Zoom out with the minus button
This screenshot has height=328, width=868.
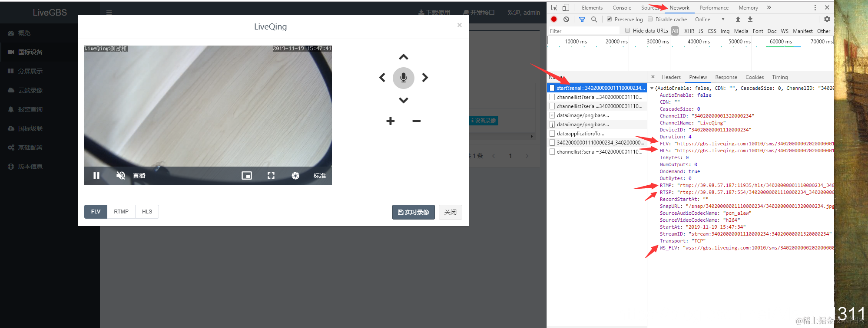pyautogui.click(x=417, y=121)
